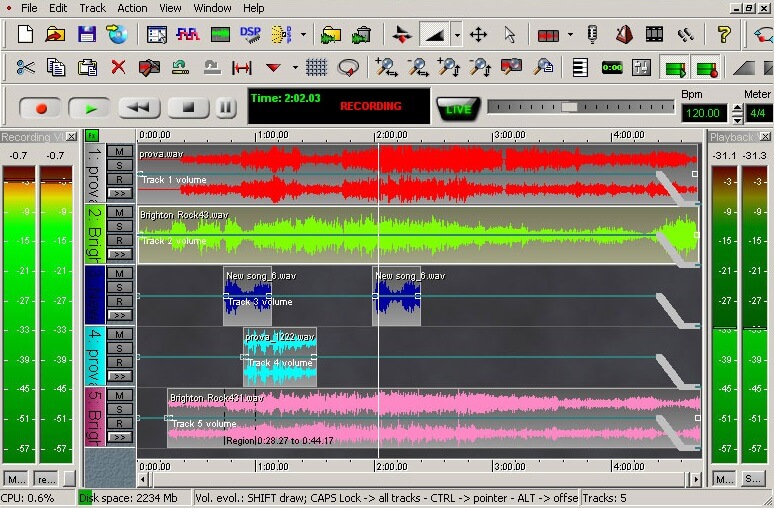Start playback with the green play button
Screen dimensions: 774x508
click(x=89, y=109)
